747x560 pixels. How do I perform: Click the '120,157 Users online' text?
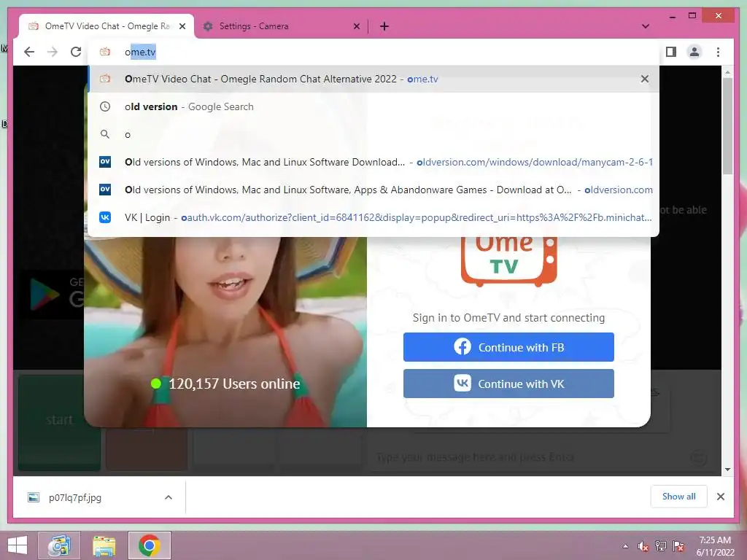(234, 384)
